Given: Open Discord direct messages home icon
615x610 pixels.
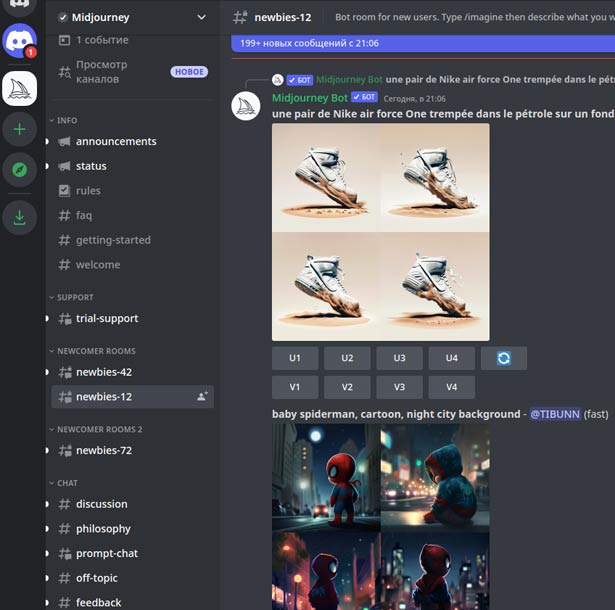Looking at the screenshot, I should pos(19,40).
